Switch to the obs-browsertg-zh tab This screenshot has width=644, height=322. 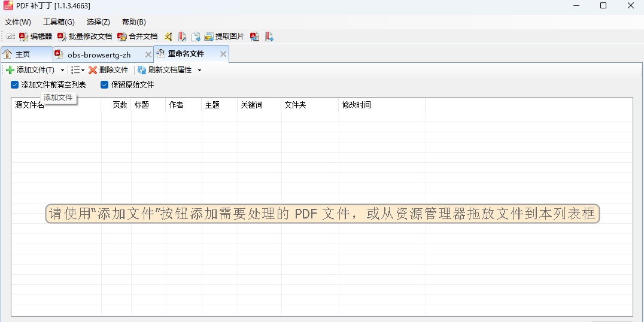pyautogui.click(x=99, y=54)
